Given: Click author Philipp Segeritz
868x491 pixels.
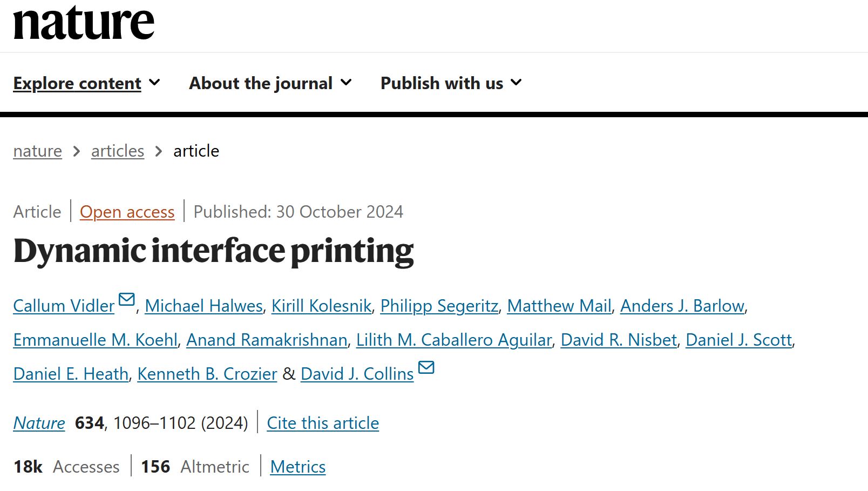Looking at the screenshot, I should [439, 306].
